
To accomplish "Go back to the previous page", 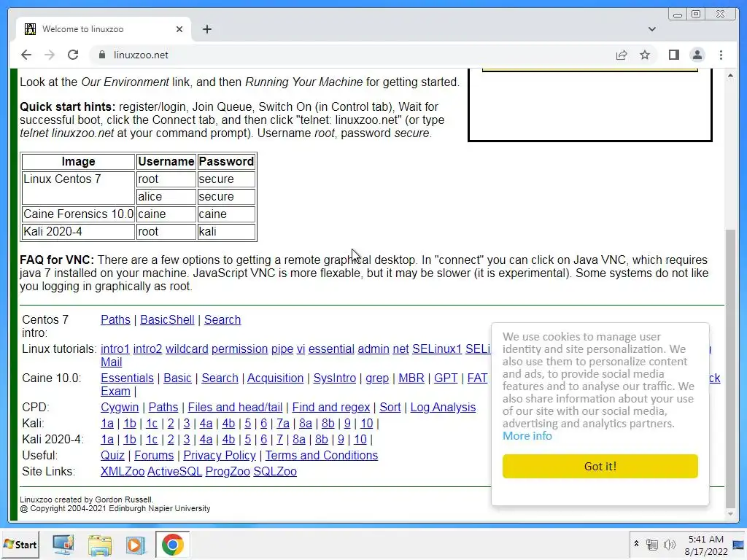I will (x=26, y=55).
